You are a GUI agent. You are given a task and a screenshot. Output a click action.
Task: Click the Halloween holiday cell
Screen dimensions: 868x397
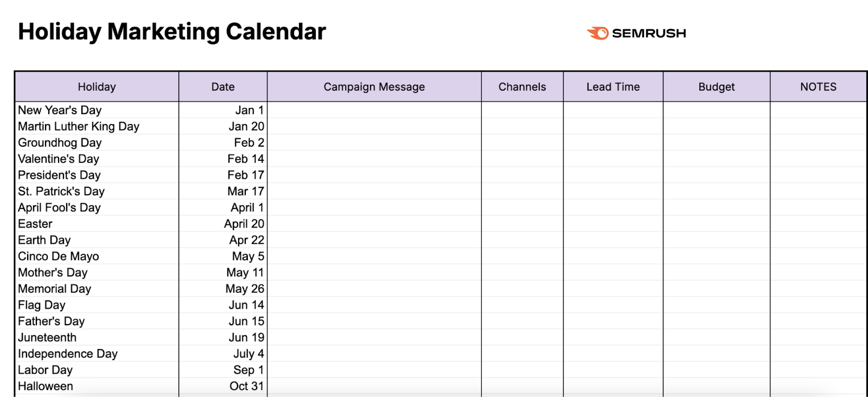(x=46, y=386)
